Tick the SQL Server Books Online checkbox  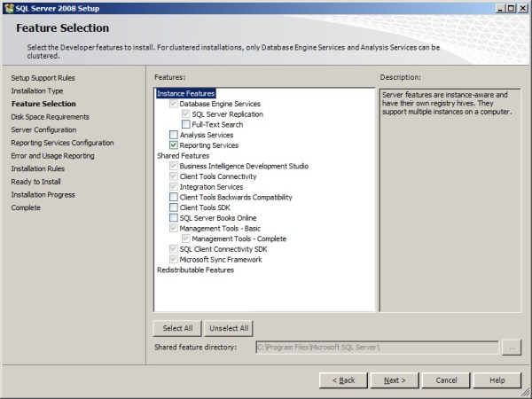click(173, 218)
